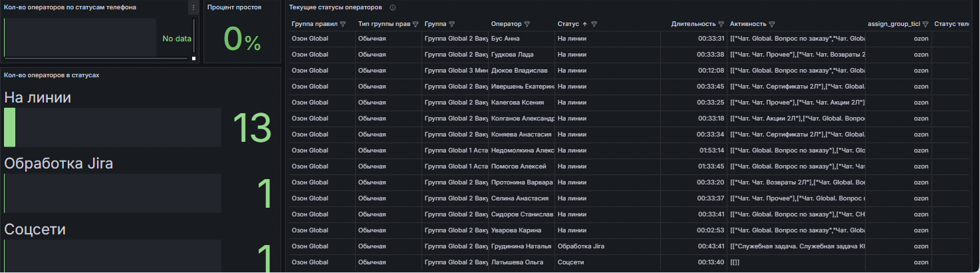The width and height of the screenshot is (980, 273).
Task: Open filter icon next to Группа header
Action: 452,24
